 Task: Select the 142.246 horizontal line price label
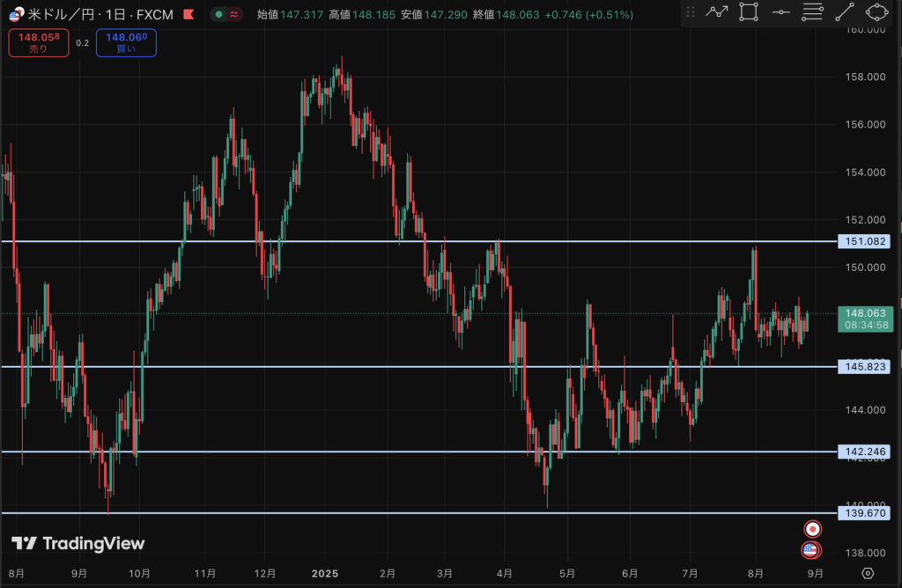coord(864,452)
